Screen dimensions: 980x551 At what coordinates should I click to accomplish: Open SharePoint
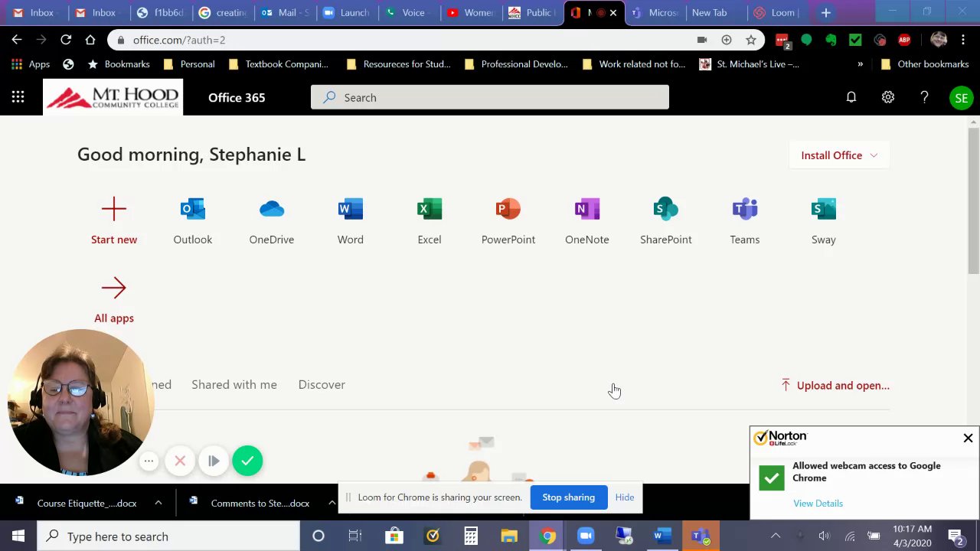pos(666,222)
